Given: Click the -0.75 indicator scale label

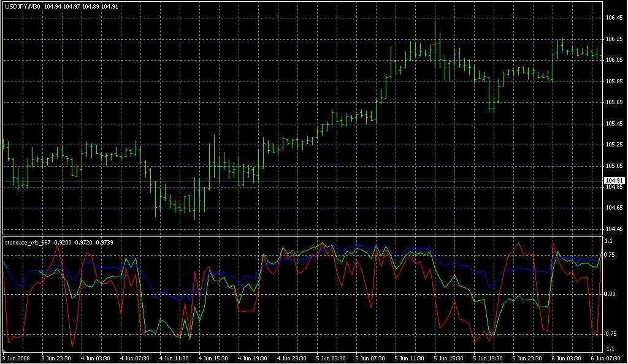Looking at the screenshot, I should coord(611,334).
